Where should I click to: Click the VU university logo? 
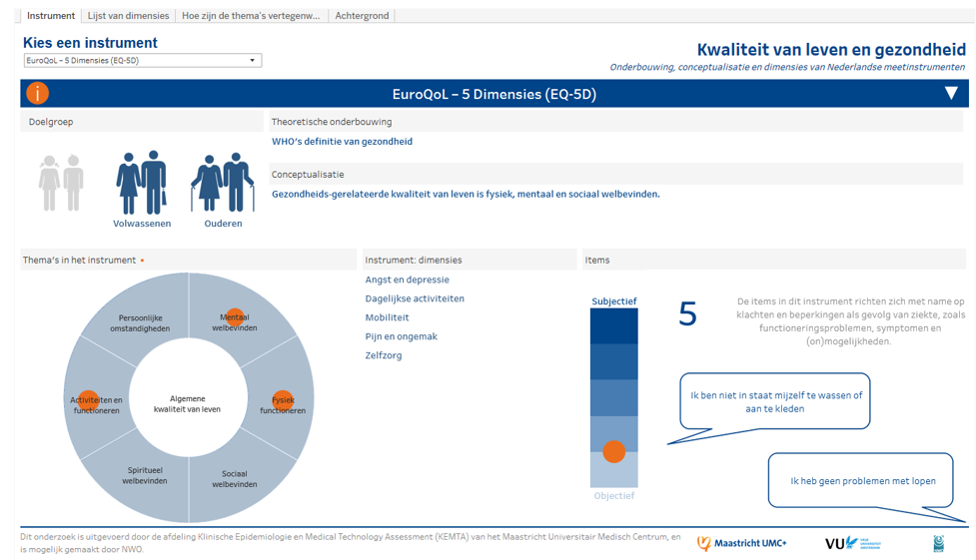point(853,543)
